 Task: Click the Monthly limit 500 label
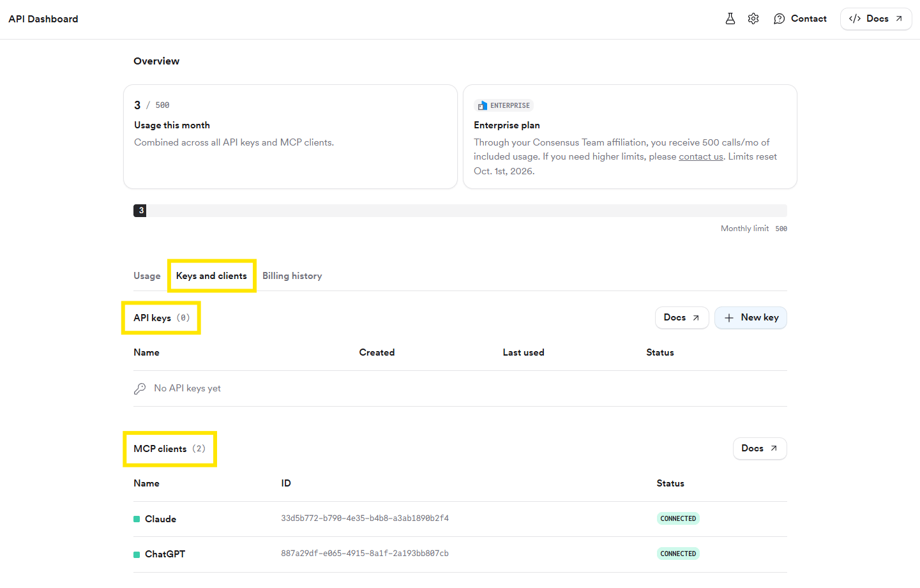754,229
